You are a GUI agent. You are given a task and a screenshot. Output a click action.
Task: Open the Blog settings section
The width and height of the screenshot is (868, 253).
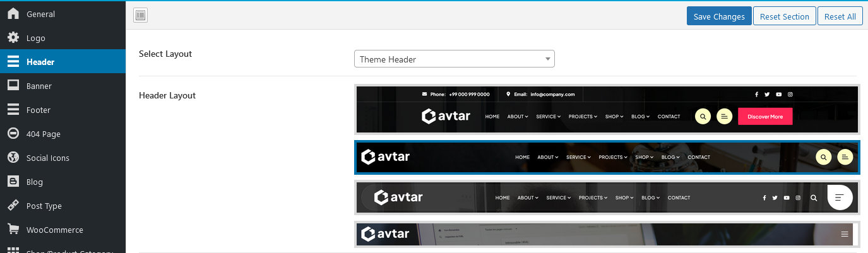[63, 182]
